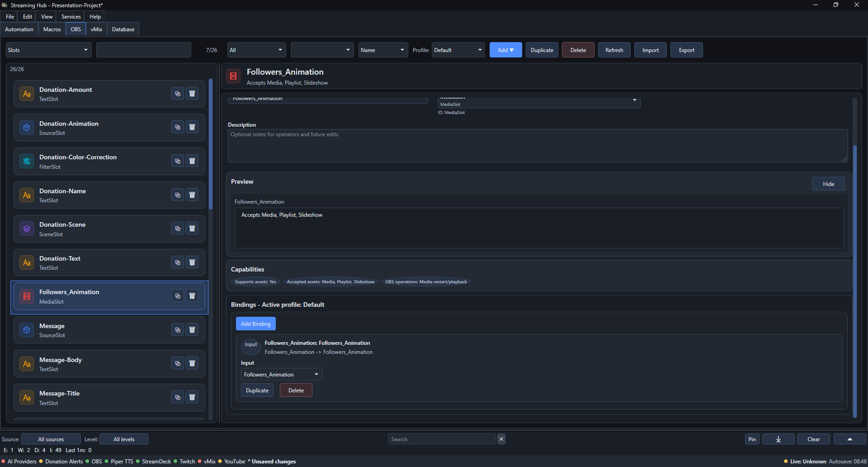Viewport: 868px width, 467px height.
Task: Click the trash icon on the Donation-Animation row
Action: coord(192,127)
